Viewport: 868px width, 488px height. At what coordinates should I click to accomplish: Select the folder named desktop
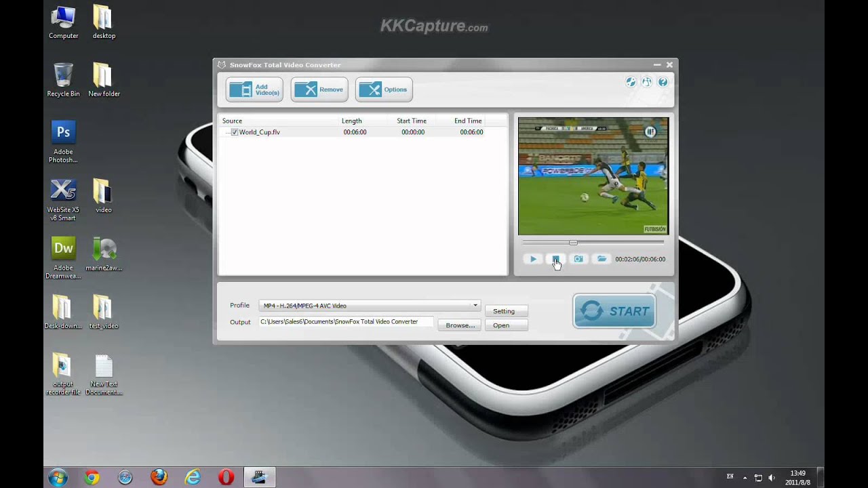point(104,22)
